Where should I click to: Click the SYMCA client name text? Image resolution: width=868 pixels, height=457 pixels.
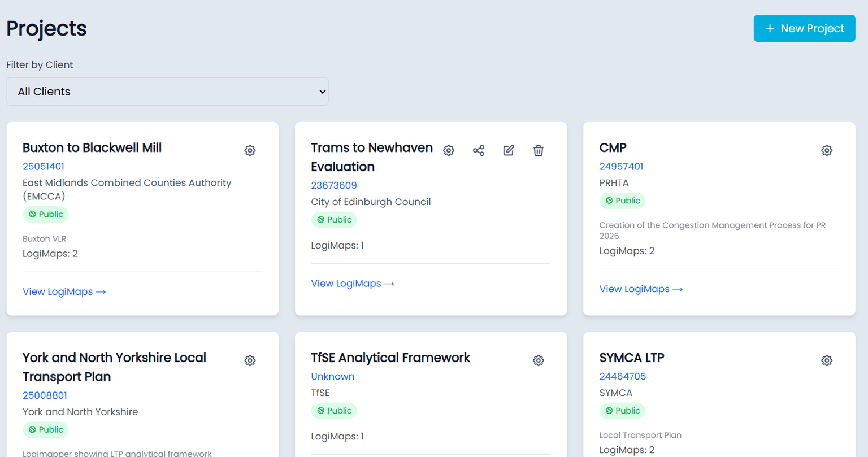click(616, 393)
